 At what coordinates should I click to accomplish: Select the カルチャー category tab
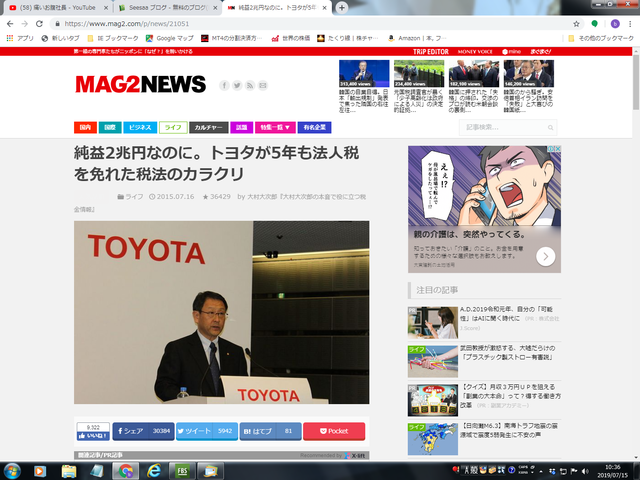pyautogui.click(x=209, y=127)
